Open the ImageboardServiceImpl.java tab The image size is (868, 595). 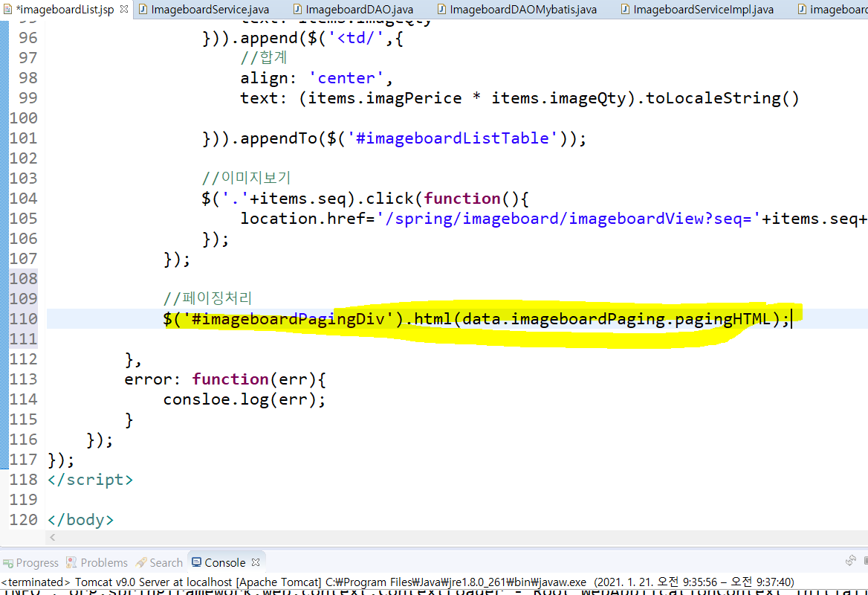[x=703, y=10]
